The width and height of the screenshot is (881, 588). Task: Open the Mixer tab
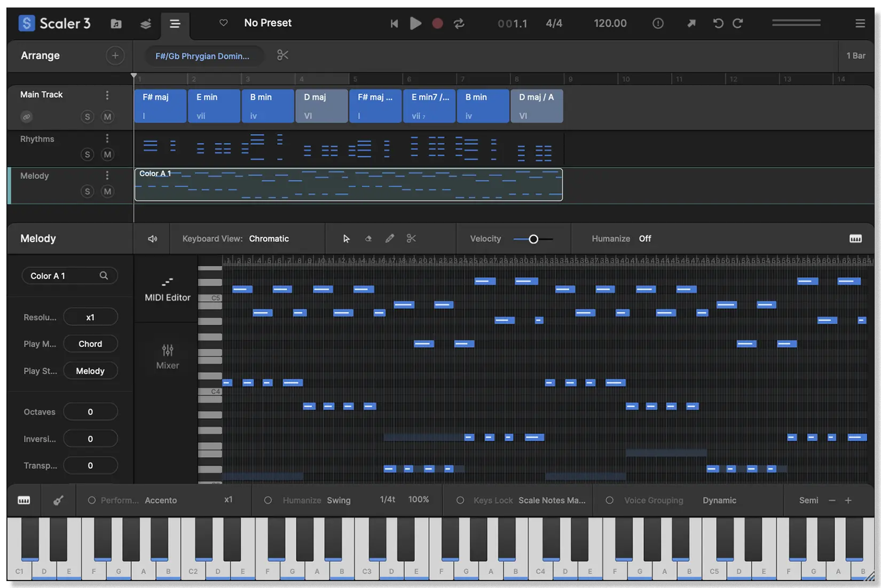[x=167, y=357]
